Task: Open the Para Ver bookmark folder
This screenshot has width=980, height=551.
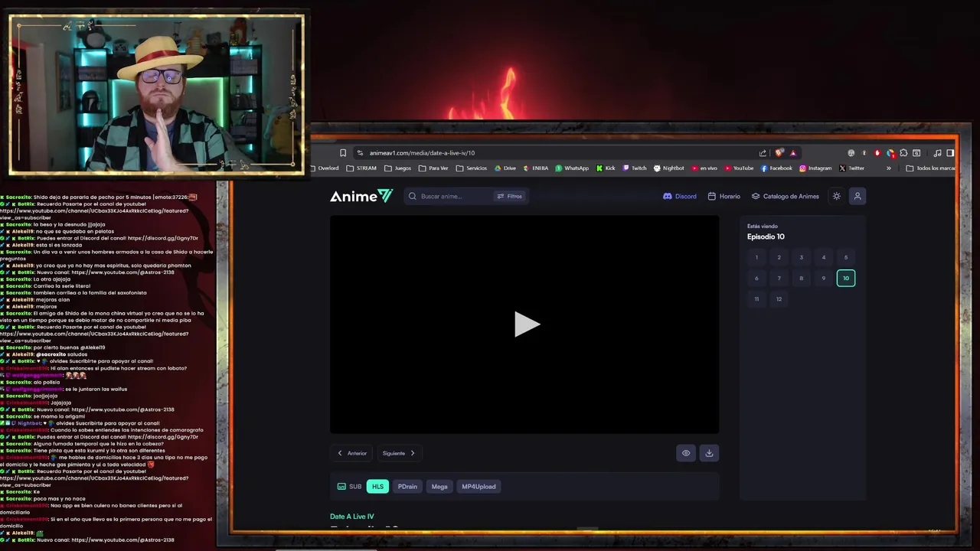Action: (x=433, y=168)
